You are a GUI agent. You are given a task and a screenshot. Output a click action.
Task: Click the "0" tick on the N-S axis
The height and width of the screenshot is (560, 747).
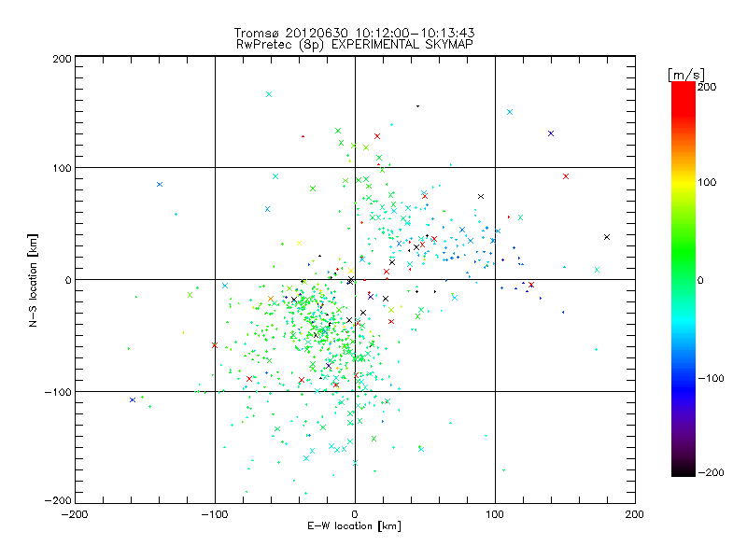(x=68, y=280)
